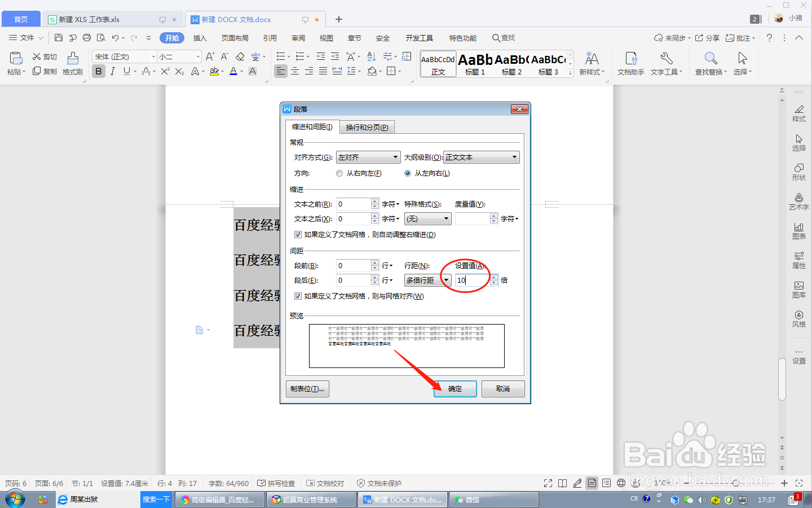Open the 大纲级别 outline level dropdown
The width and height of the screenshot is (812, 508).
pyautogui.click(x=482, y=157)
